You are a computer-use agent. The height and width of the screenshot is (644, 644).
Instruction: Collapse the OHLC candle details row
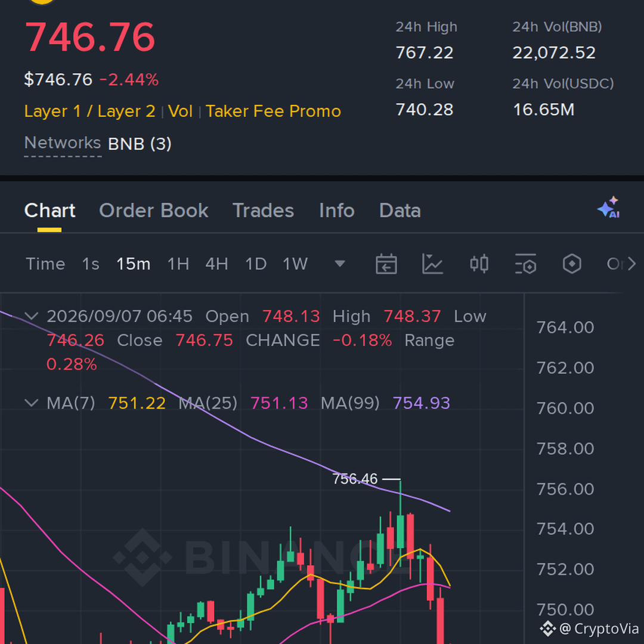point(31,316)
